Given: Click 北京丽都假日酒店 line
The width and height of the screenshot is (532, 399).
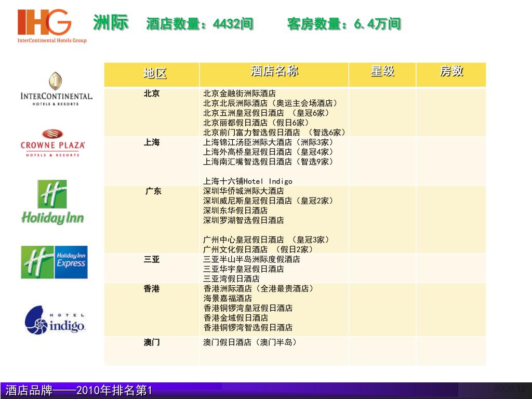Looking at the screenshot, I should [256, 123].
